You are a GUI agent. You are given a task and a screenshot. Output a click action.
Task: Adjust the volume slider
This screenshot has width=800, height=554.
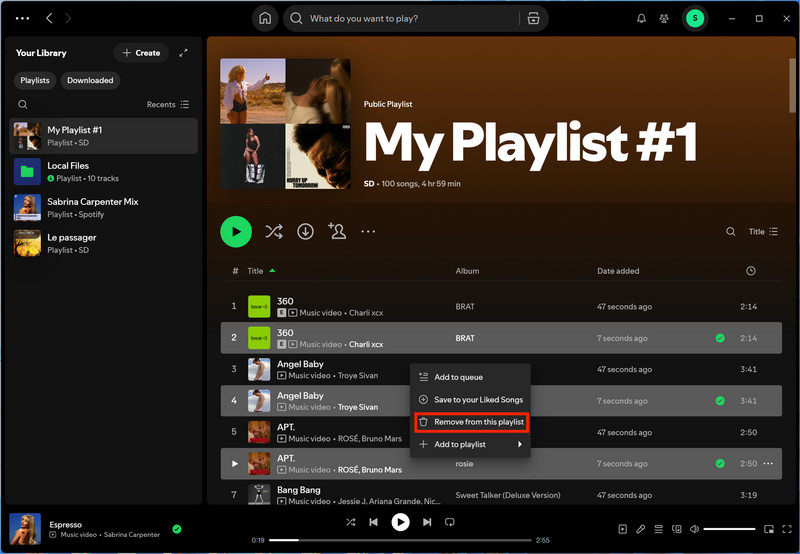click(729, 529)
